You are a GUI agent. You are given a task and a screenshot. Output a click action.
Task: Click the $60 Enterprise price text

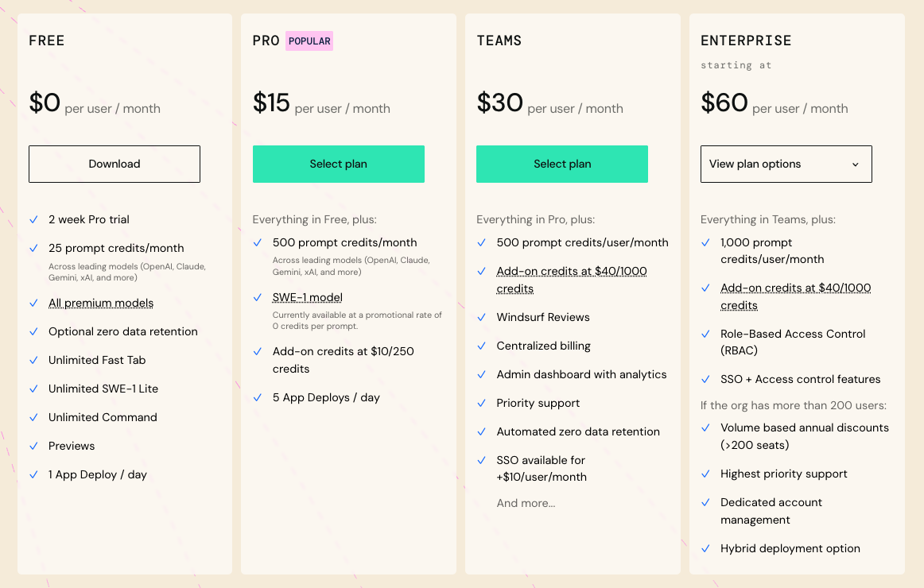click(724, 103)
